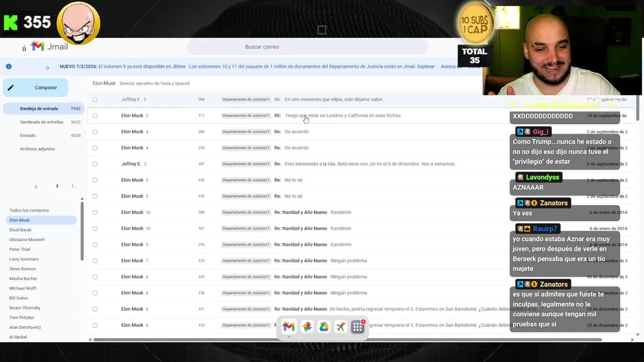Open the JDrive triangle icon in dock
The image size is (644, 362).
pyautogui.click(x=324, y=327)
